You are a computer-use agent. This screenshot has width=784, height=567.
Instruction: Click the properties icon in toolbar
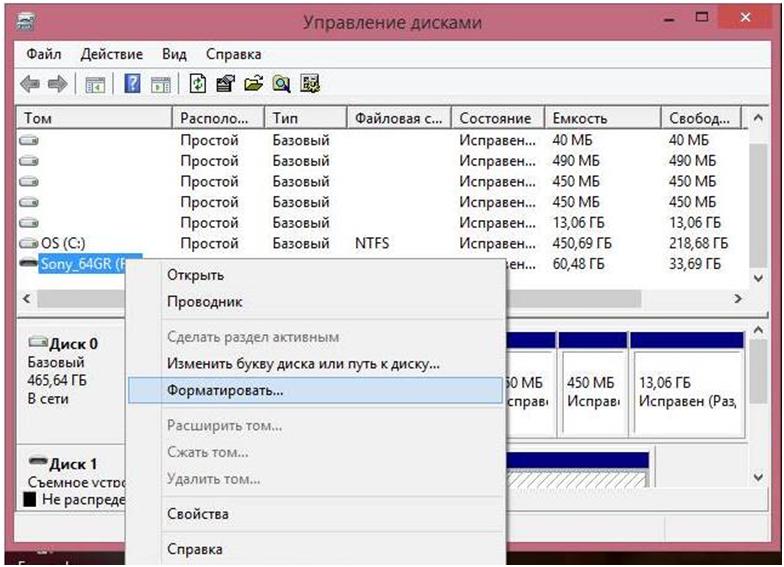(x=226, y=84)
